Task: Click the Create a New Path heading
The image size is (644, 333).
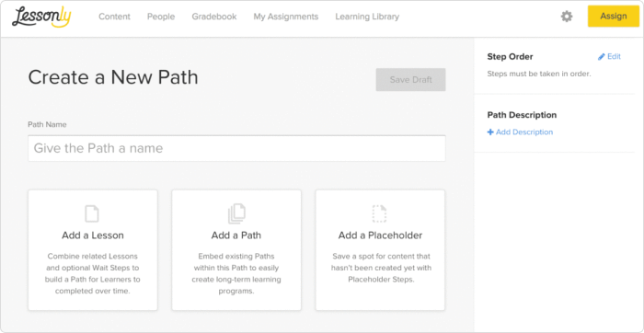Action: (113, 77)
